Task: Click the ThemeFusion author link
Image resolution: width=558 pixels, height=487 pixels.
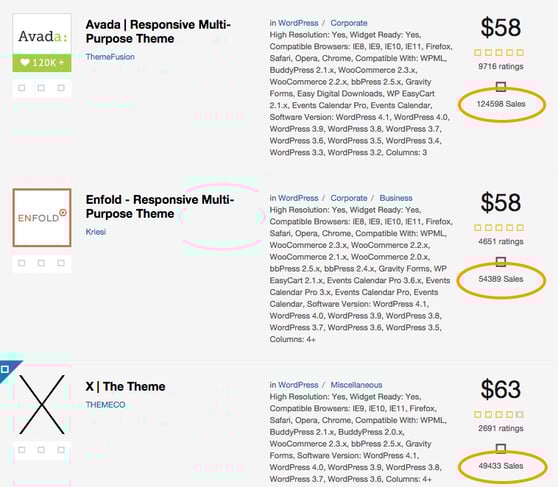Action: pyautogui.click(x=110, y=57)
